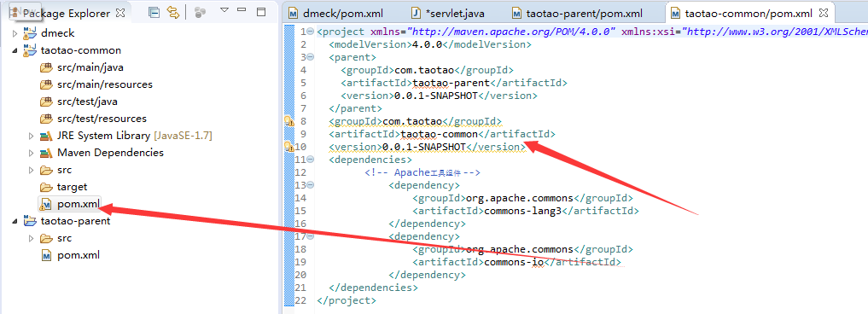Screen dimensions: 868x314
Task: Click warning marker on line 10
Action: tap(288, 147)
